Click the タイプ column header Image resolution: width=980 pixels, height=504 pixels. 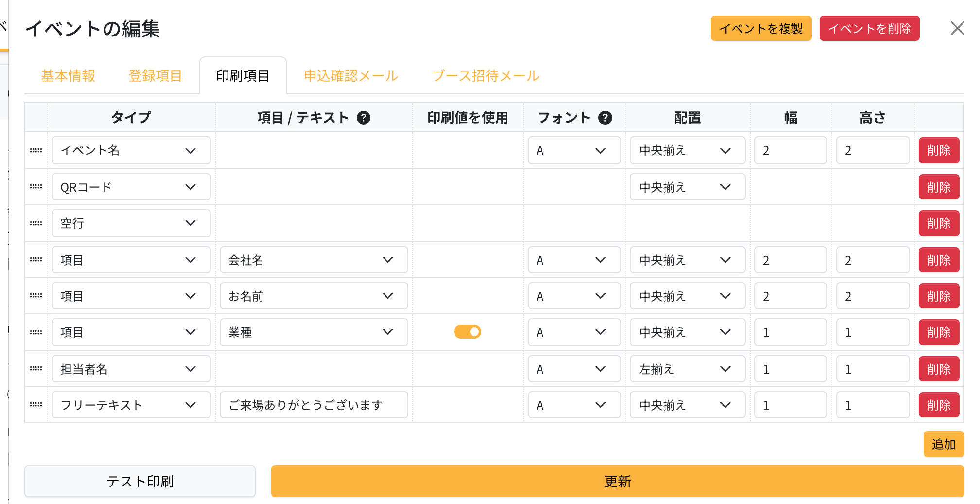131,118
